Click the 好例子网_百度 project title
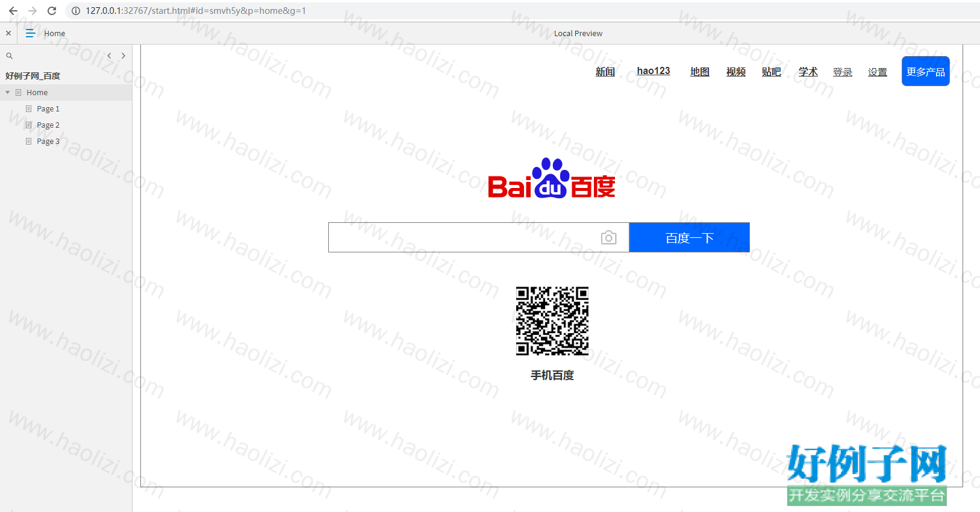The height and width of the screenshot is (512, 980). click(33, 76)
